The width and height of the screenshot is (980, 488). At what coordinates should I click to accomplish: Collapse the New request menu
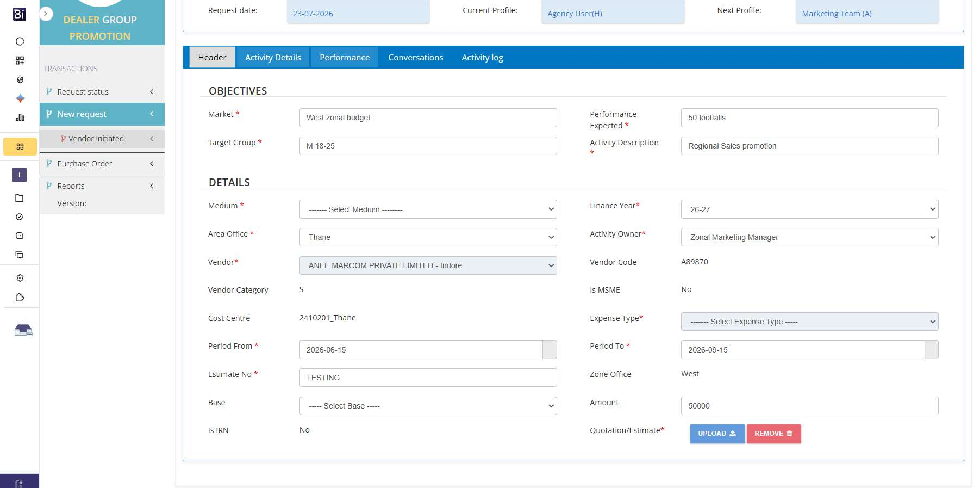point(102,114)
